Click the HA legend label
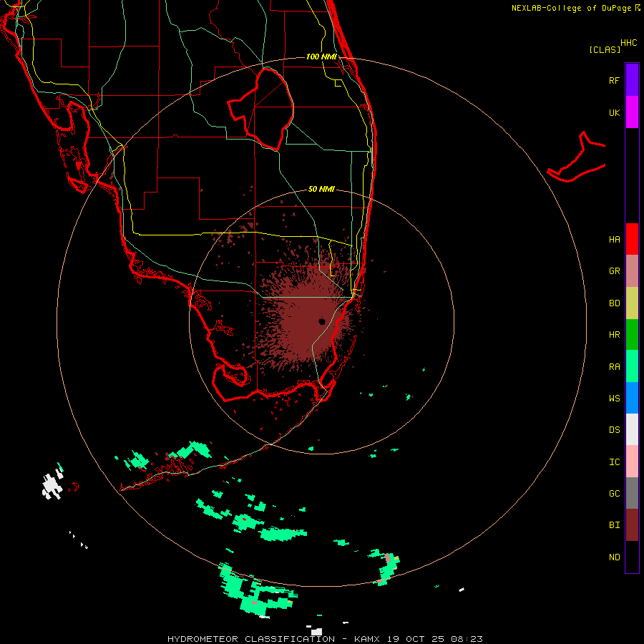The width and height of the screenshot is (644, 644). click(x=614, y=240)
